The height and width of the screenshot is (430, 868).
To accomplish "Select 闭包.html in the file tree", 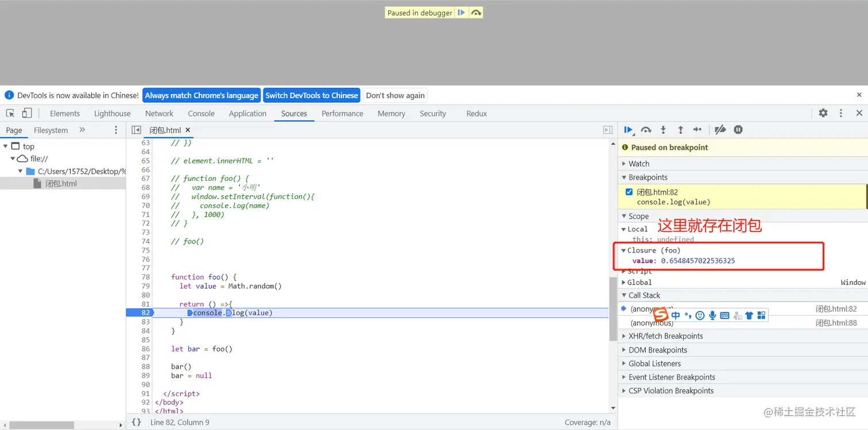I will [x=61, y=184].
